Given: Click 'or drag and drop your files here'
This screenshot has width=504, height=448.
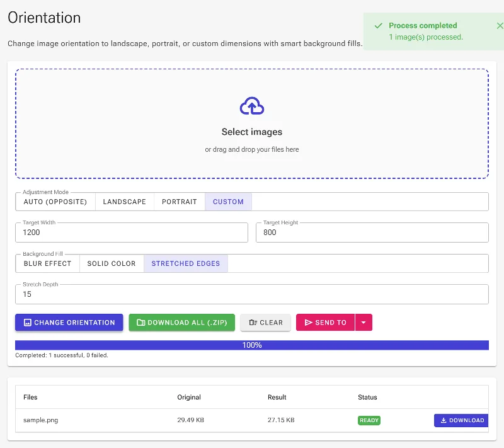Looking at the screenshot, I should coord(251,149).
